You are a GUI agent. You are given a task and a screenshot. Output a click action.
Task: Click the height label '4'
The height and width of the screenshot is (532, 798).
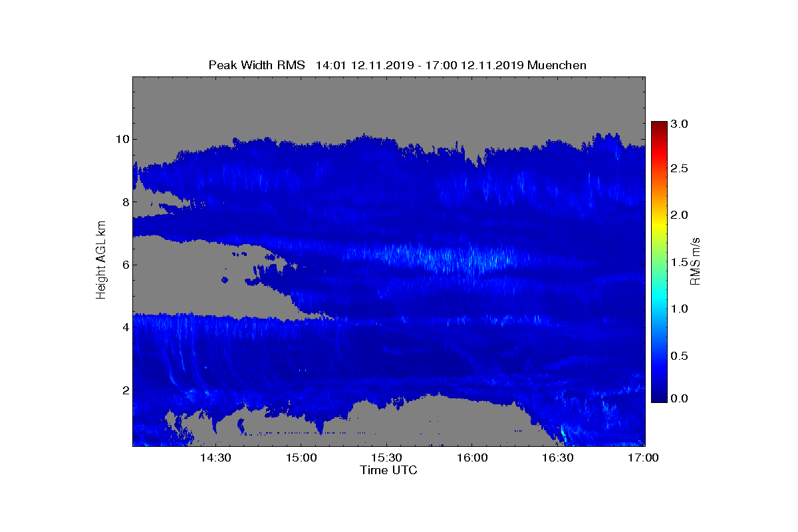click(x=126, y=328)
